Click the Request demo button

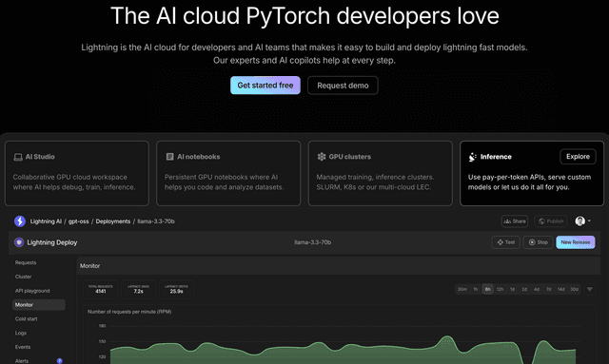343,86
